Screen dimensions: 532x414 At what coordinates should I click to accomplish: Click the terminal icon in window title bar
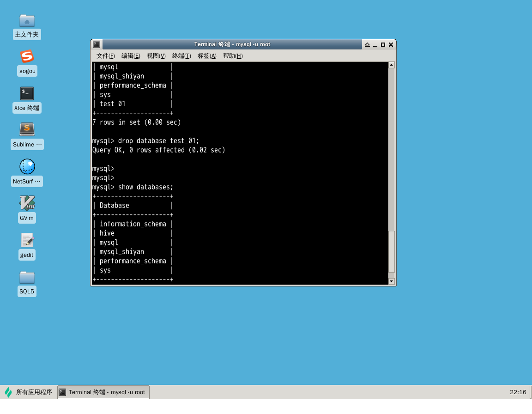97,44
